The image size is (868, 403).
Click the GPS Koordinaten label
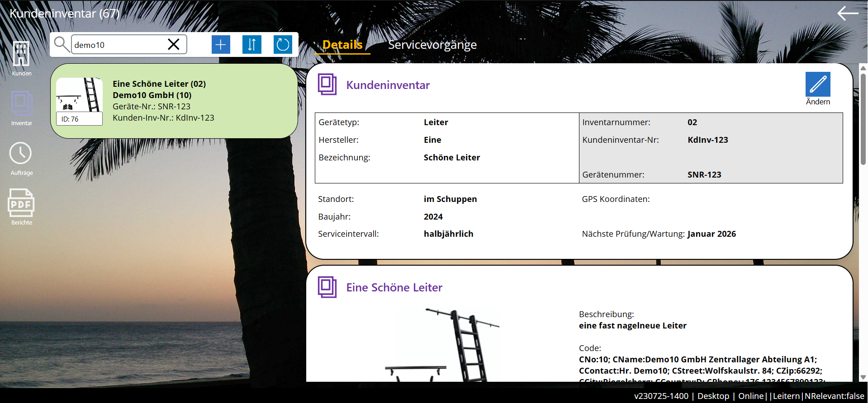point(616,199)
